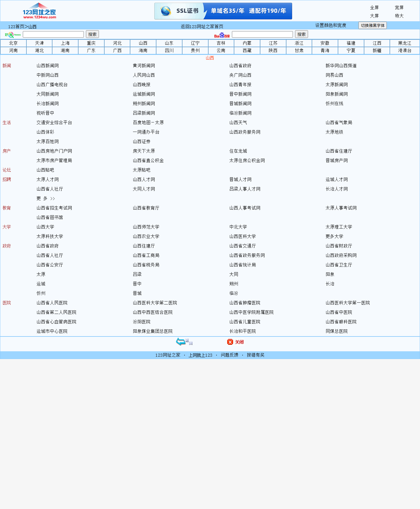Open the 山西新闻网 link
The height and width of the screenshot is (509, 420).
(48, 66)
